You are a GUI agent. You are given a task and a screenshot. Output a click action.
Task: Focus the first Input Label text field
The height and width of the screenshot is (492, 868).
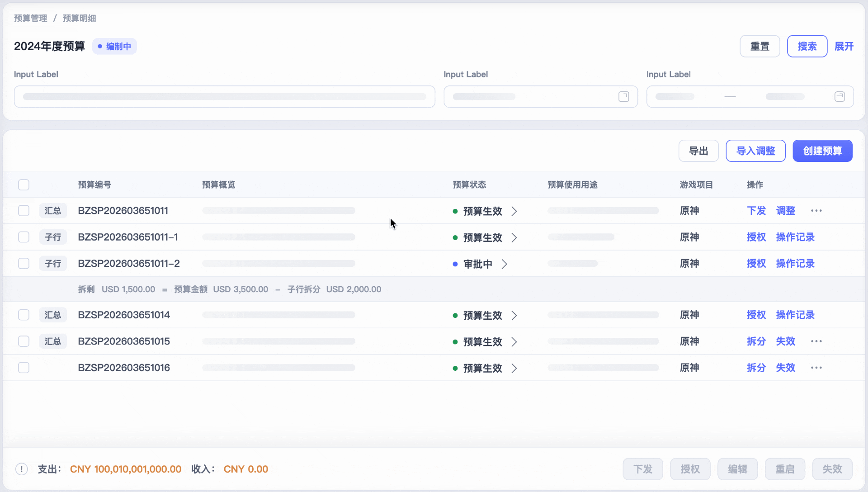(x=224, y=97)
